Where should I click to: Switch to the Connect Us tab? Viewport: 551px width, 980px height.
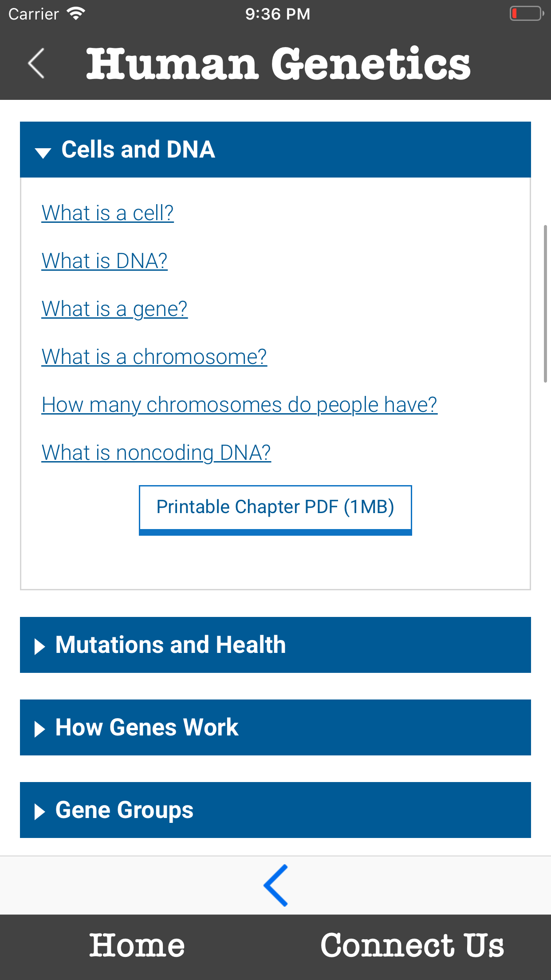[412, 945]
